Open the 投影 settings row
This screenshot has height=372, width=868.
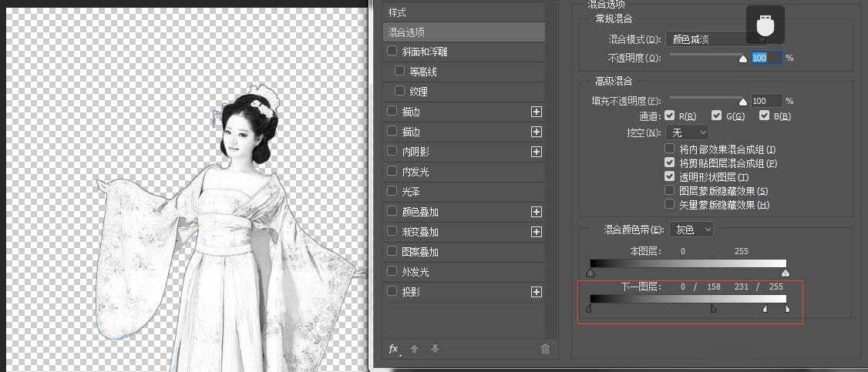[x=464, y=292]
